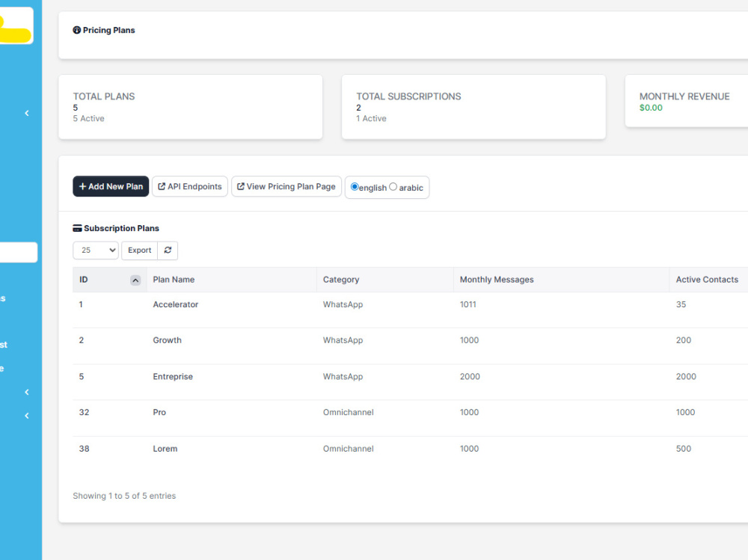Expand the top sidebar chevron menu
Image resolution: width=748 pixels, height=560 pixels.
(x=27, y=113)
